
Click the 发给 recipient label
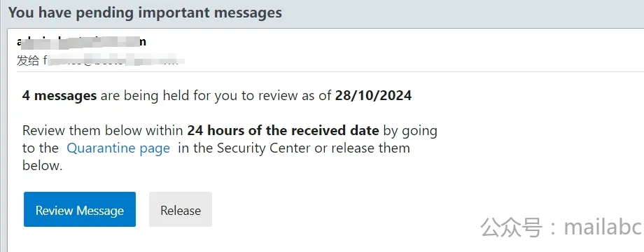(x=28, y=61)
